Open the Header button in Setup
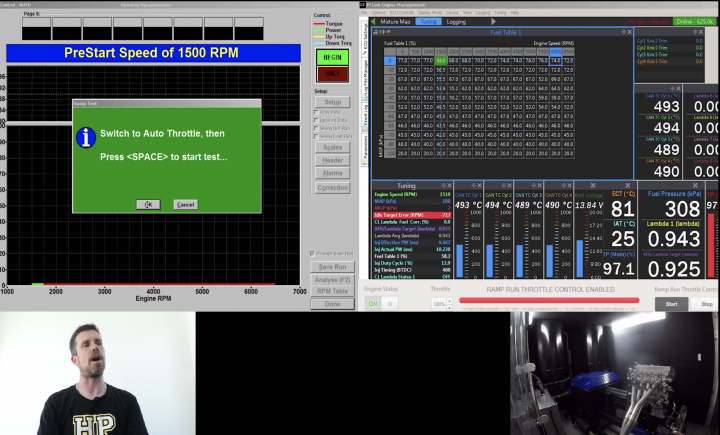Image resolution: width=720 pixels, height=435 pixels. click(332, 160)
